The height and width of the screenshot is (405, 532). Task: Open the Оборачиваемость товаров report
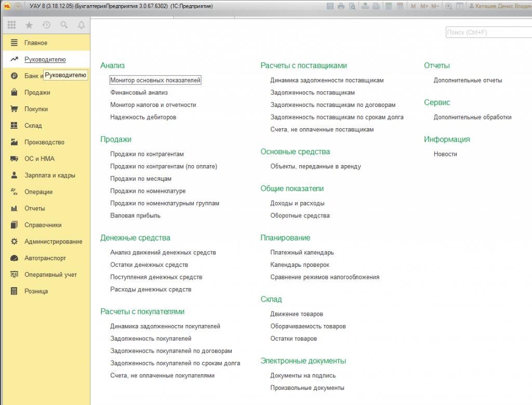(x=308, y=326)
